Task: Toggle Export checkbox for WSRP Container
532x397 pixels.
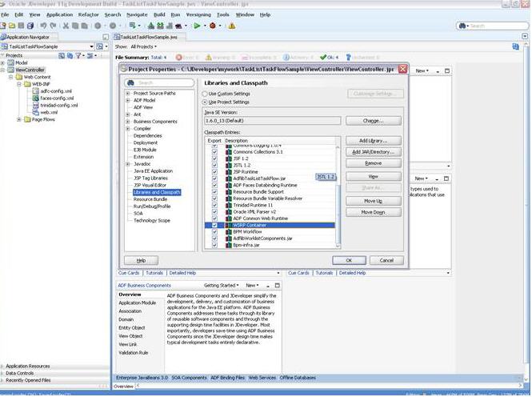Action: [214, 225]
